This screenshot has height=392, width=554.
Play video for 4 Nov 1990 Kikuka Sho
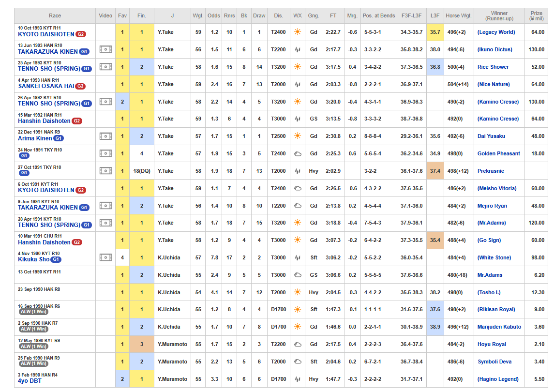click(105, 257)
